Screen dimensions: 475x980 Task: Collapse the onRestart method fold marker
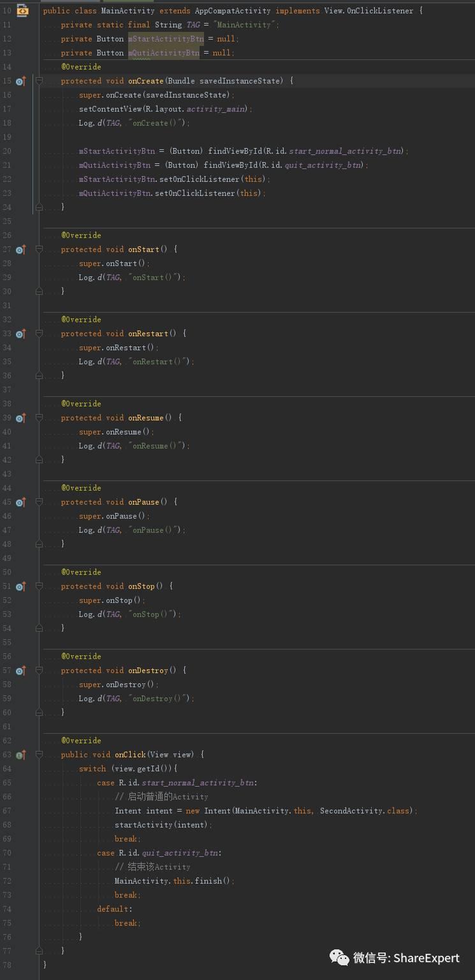point(39,334)
